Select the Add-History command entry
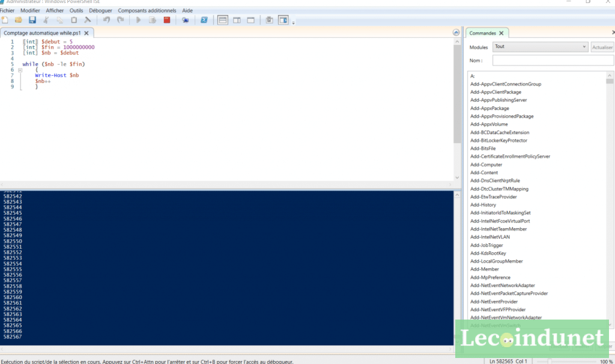The height and width of the screenshot is (364, 615). click(x=484, y=205)
